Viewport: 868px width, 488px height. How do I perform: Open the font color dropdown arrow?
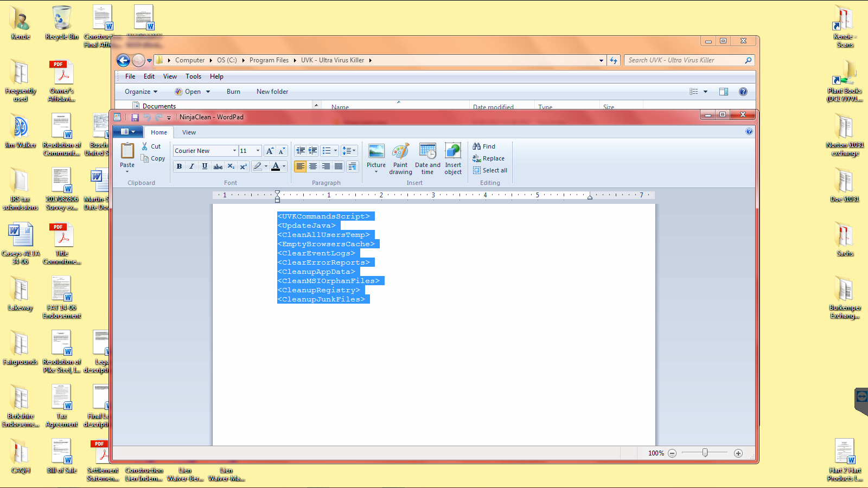coord(284,166)
